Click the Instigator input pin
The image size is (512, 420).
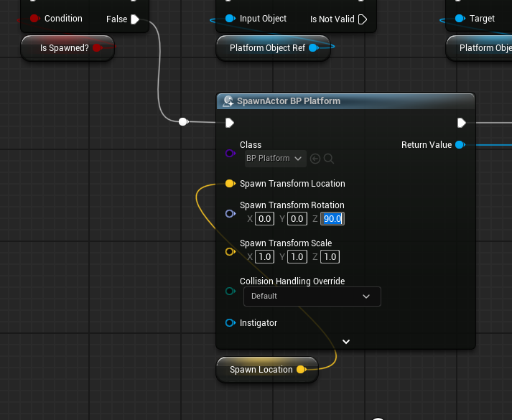click(231, 323)
